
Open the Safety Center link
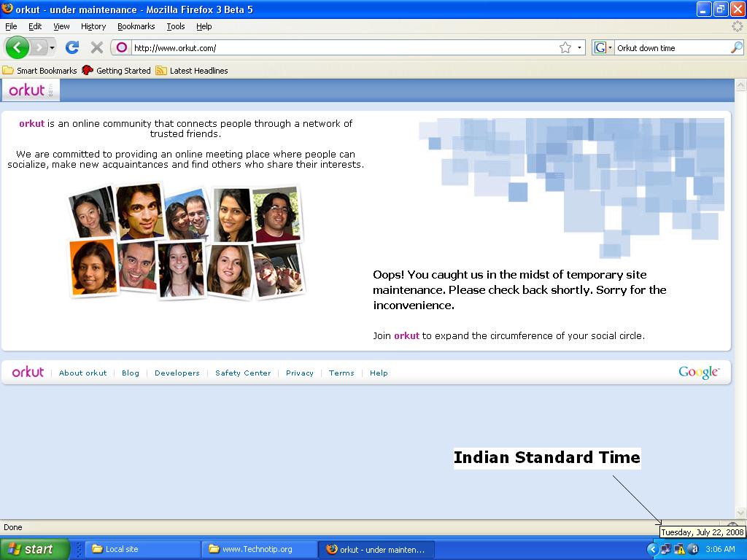click(242, 373)
